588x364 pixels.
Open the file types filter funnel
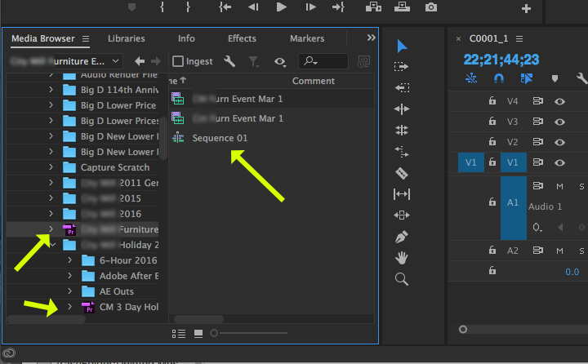253,61
